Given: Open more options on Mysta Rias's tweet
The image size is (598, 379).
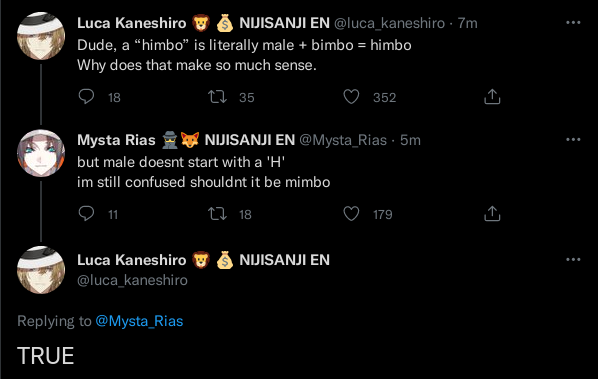Looking at the screenshot, I should (x=573, y=140).
